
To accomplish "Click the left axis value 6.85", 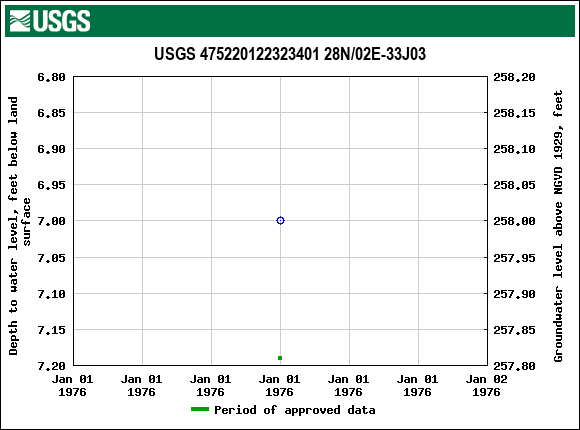I will click(51, 113).
